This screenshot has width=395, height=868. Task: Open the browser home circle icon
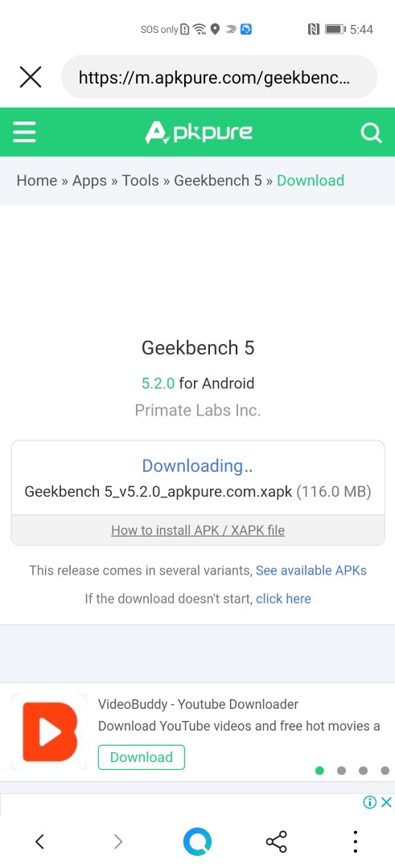pos(197,841)
